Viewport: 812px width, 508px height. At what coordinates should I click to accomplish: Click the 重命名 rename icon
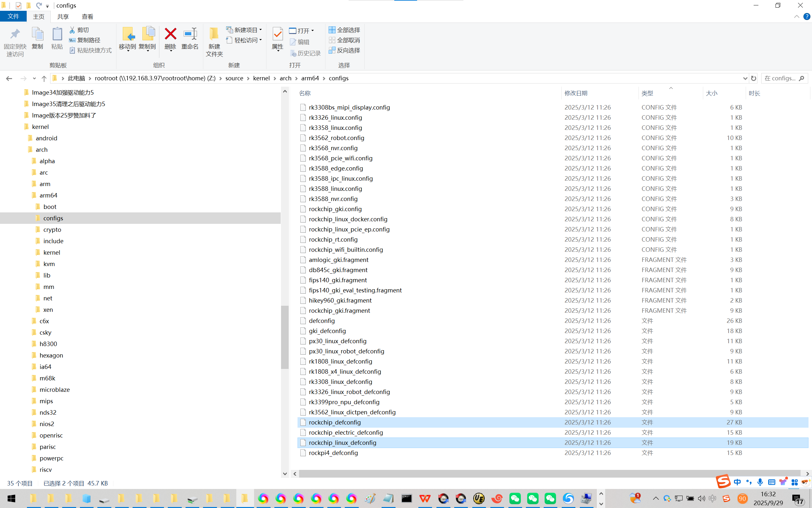click(x=190, y=34)
